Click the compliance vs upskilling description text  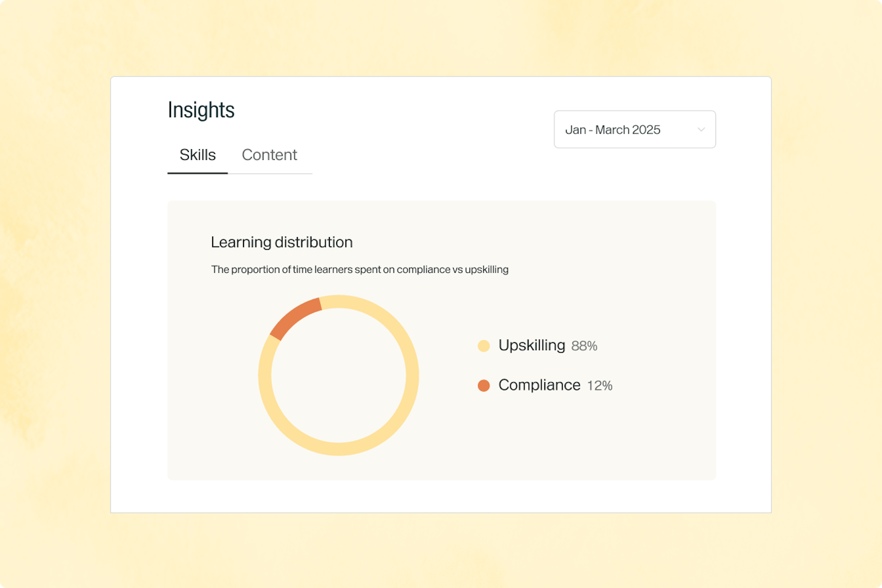pyautogui.click(x=360, y=270)
